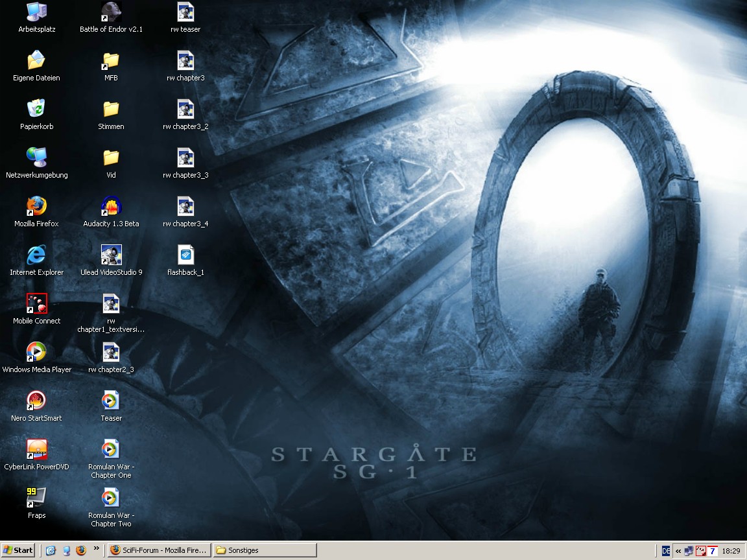Click the Fraps desktop shortcut

click(36, 498)
